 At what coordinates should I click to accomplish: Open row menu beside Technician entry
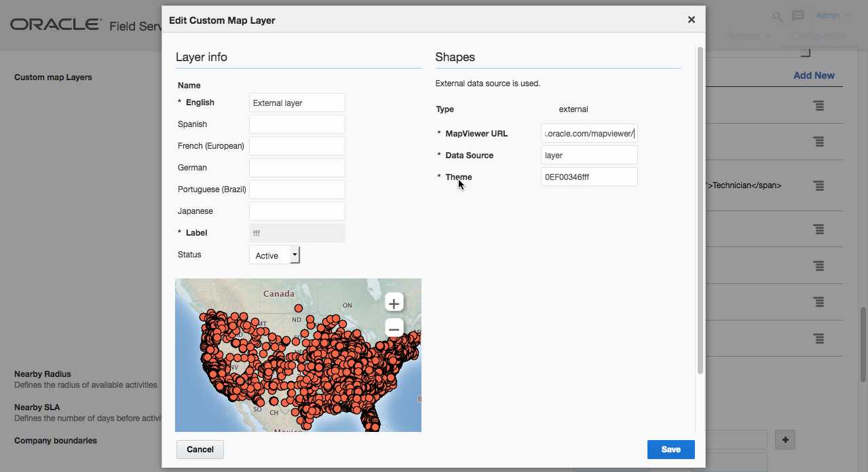click(819, 185)
